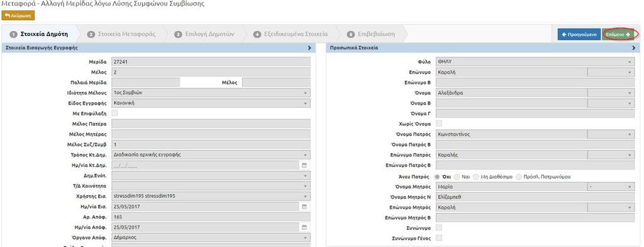Open the Όνομα Μητρός suffix dropdown showing dash

pyautogui.click(x=611, y=187)
